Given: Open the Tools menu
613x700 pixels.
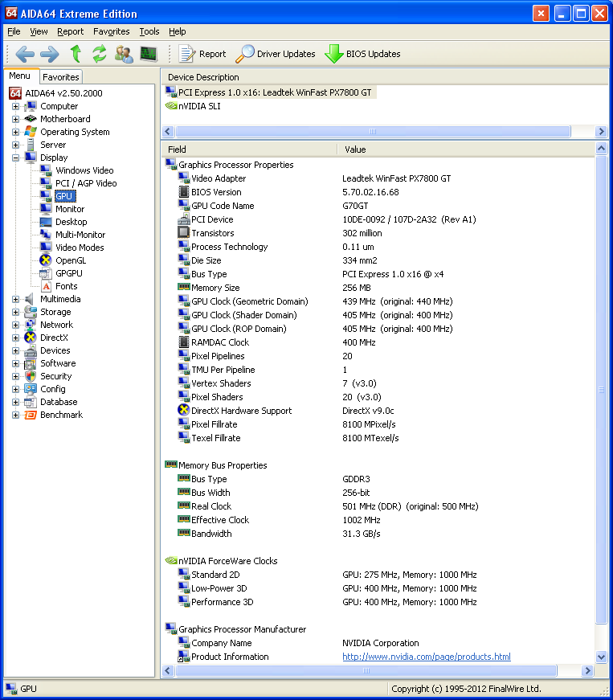Looking at the screenshot, I should click(149, 31).
